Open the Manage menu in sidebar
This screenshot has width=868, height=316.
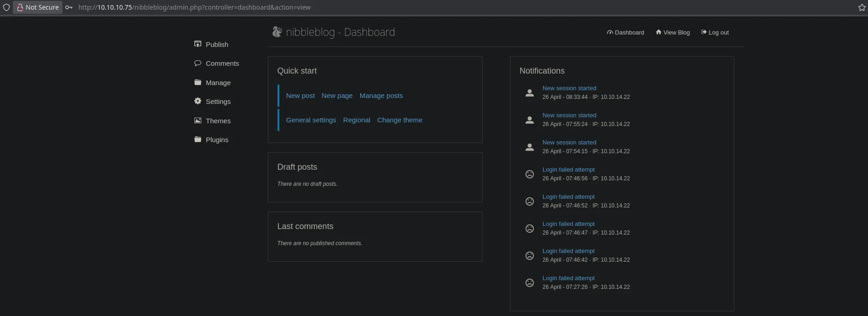point(218,83)
